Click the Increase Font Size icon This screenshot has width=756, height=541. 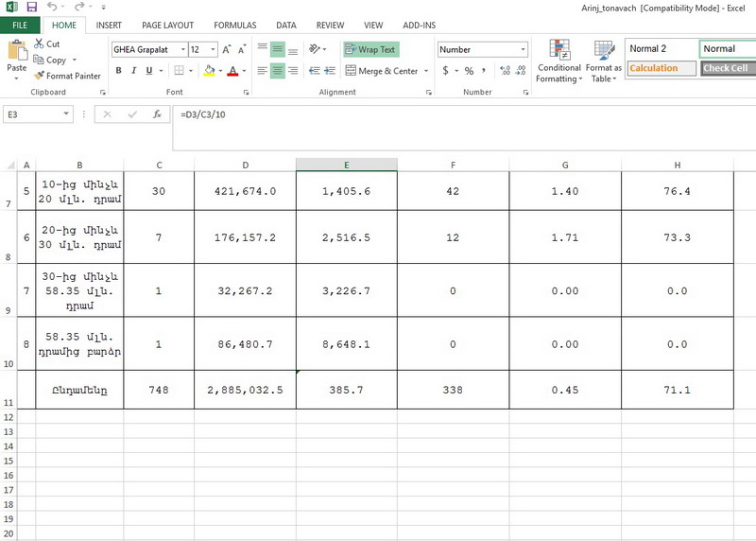(x=227, y=49)
